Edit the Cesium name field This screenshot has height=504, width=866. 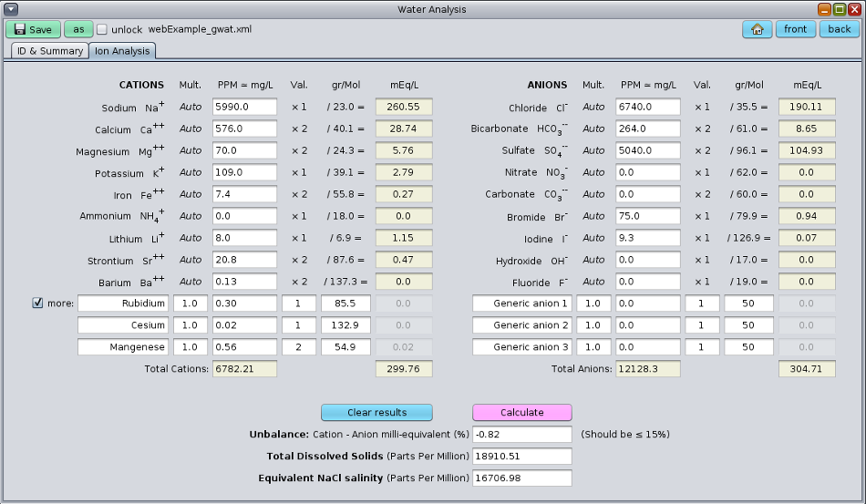pyautogui.click(x=123, y=324)
